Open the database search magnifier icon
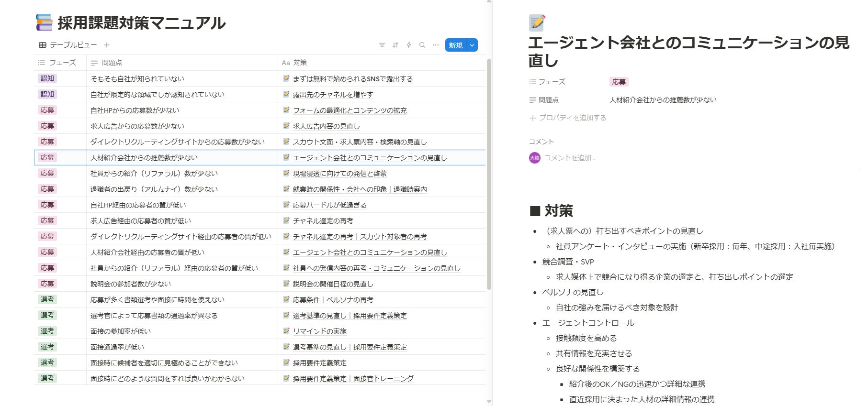Screen dimensions: 868x406 pos(422,45)
